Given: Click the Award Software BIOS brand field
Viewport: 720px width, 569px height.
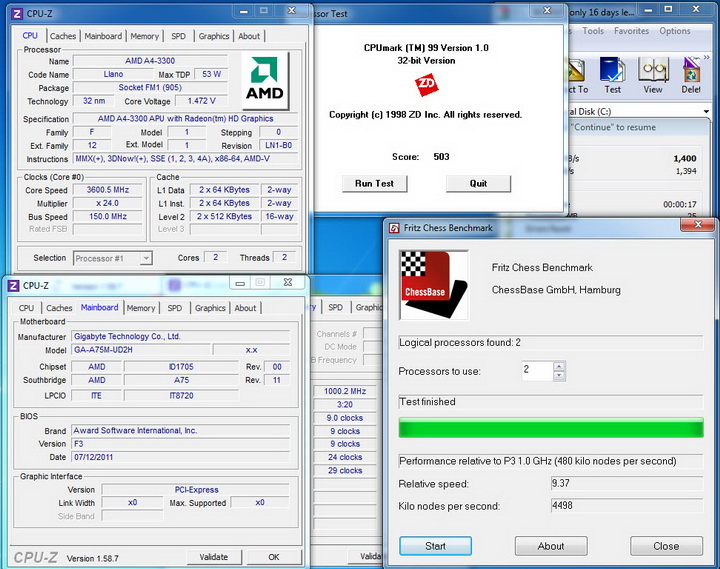Looking at the screenshot, I should coord(181,431).
